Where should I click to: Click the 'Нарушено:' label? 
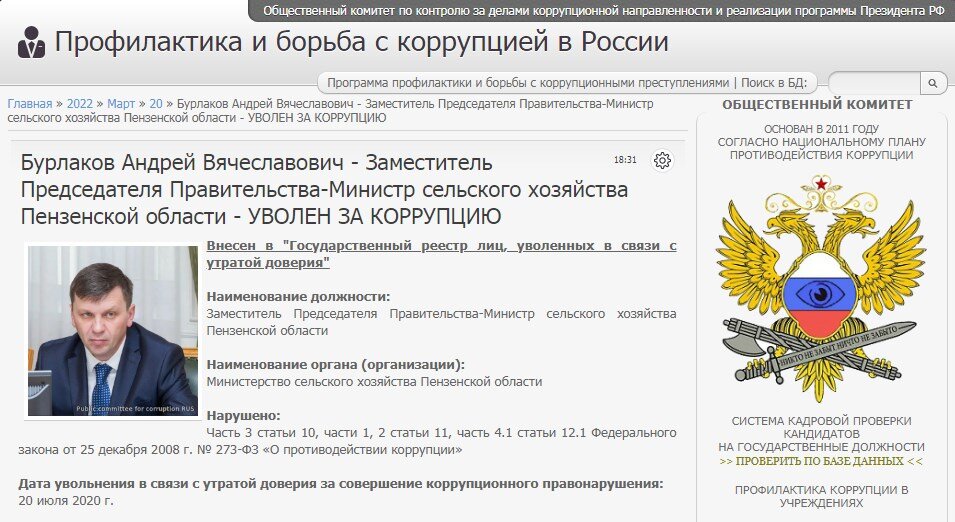point(243,416)
